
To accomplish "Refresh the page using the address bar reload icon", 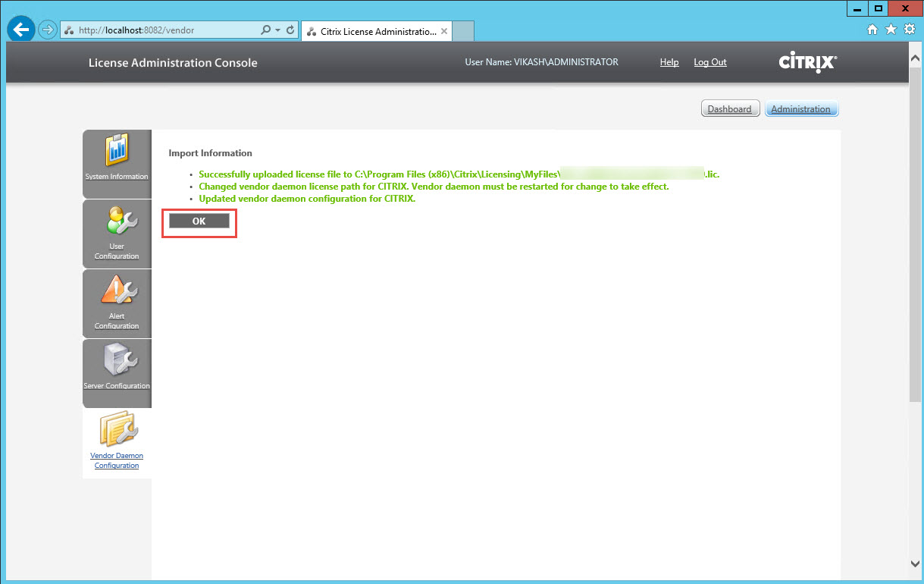I will pyautogui.click(x=290, y=30).
